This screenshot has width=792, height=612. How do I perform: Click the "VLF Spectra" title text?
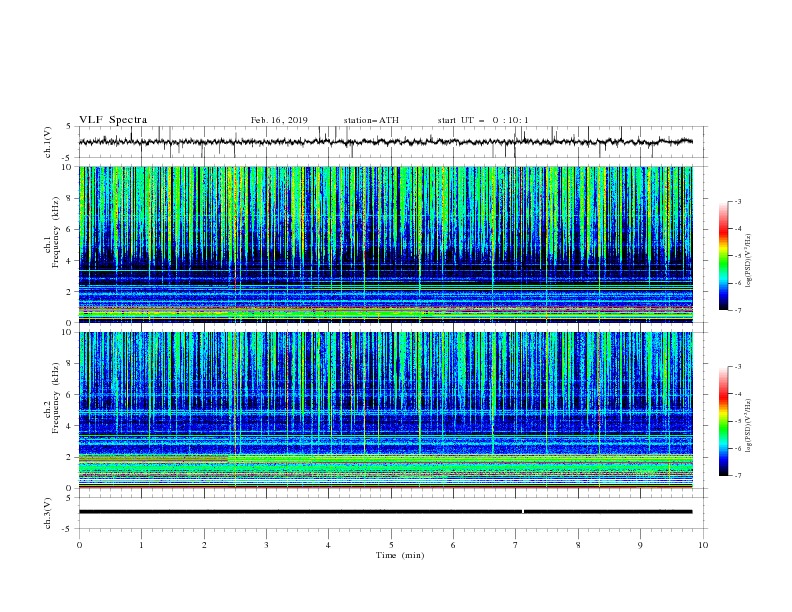click(113, 120)
